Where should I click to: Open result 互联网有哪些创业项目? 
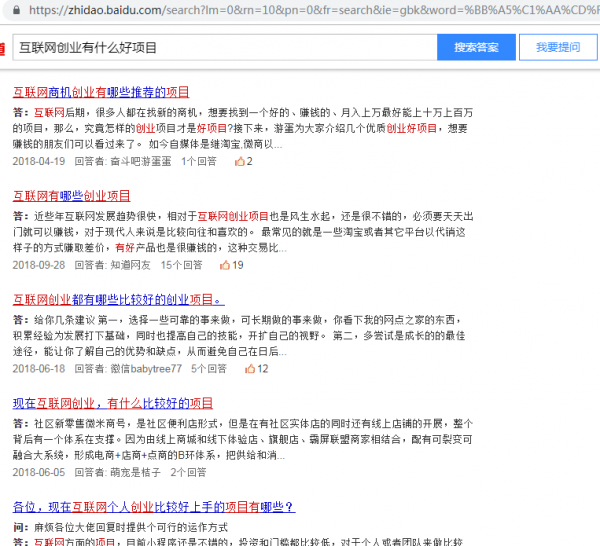[72, 196]
